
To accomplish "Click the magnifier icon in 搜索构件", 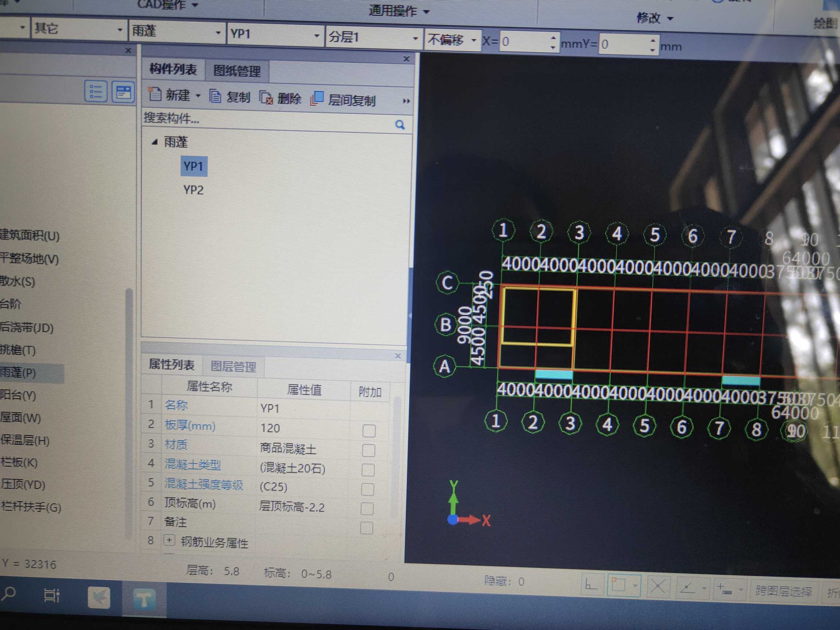I will [400, 125].
